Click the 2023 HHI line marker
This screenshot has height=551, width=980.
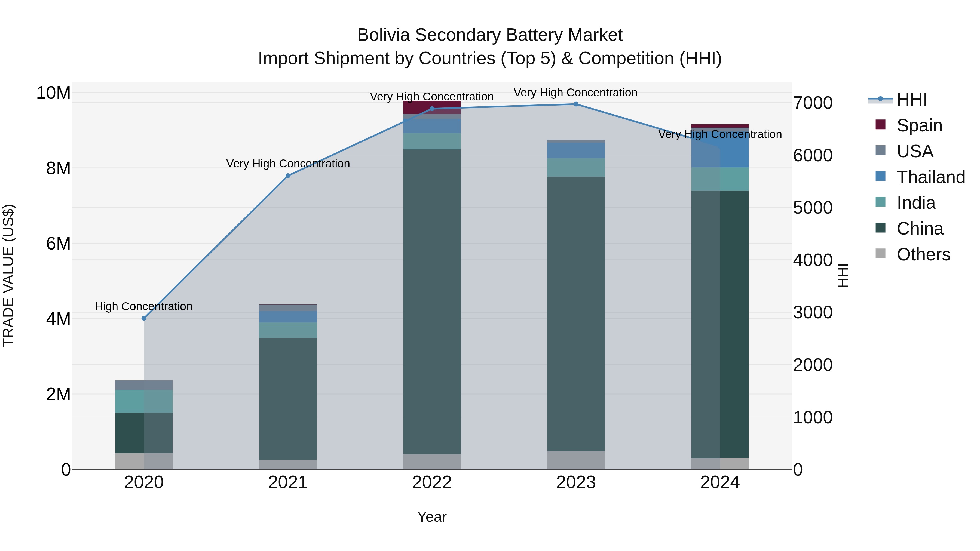(x=576, y=104)
